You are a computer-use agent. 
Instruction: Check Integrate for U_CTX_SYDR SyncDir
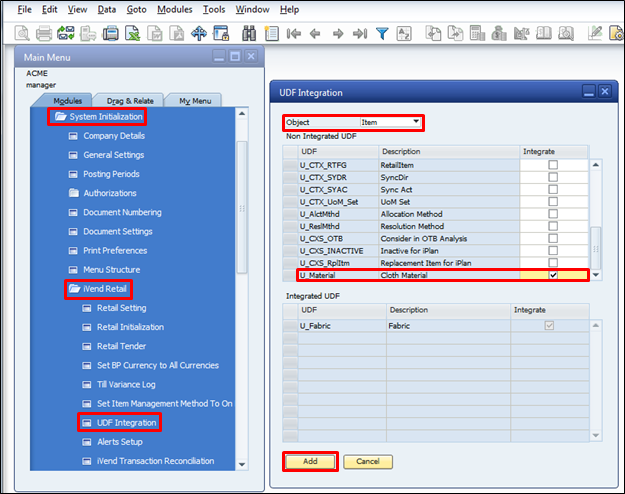pyautogui.click(x=553, y=177)
